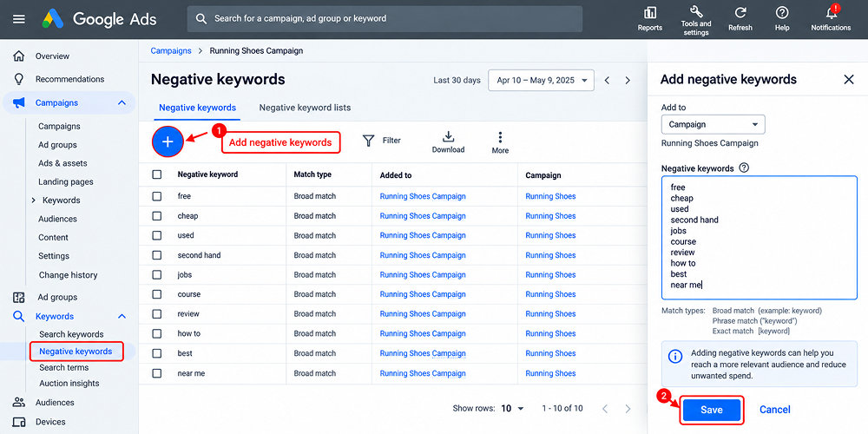868x434 pixels.
Task: Collapse the Keywords sidebar section
Action: click(x=122, y=316)
